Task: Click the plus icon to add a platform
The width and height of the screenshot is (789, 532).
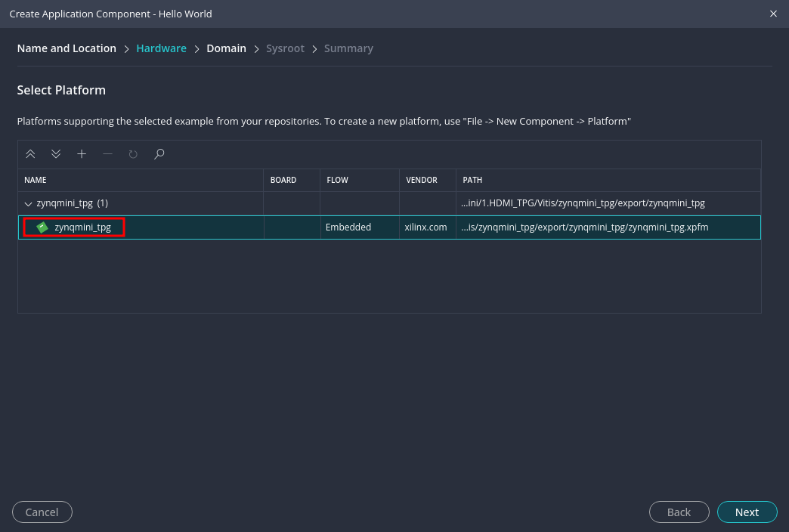Action: pyautogui.click(x=82, y=154)
